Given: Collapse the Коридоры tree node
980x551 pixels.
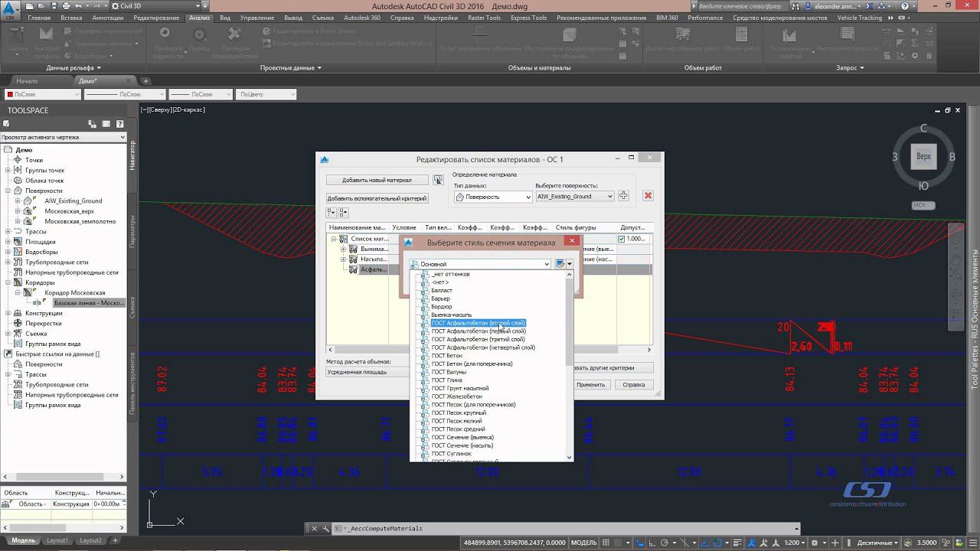Looking at the screenshot, I should (x=8, y=282).
